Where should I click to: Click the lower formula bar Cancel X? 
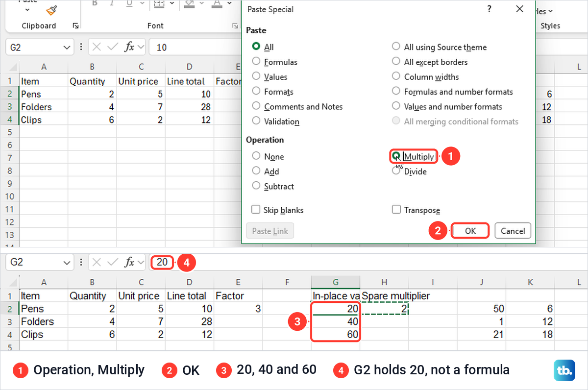97,262
